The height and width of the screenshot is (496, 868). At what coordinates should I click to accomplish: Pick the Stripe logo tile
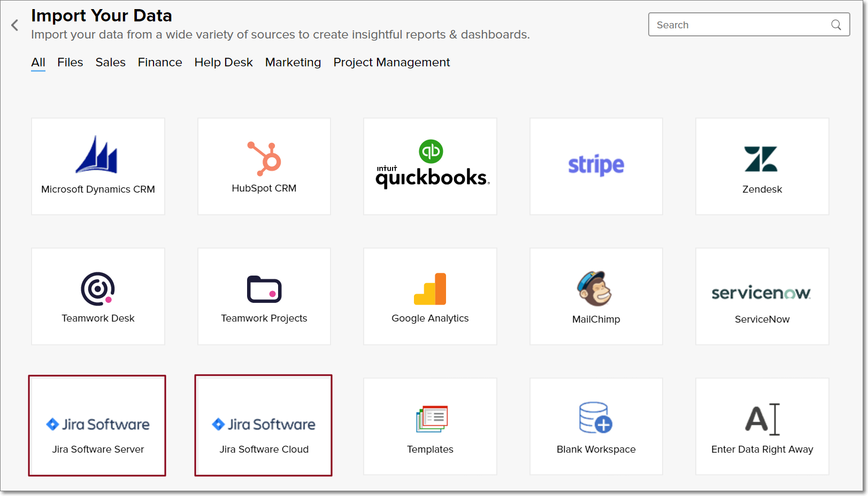point(596,165)
